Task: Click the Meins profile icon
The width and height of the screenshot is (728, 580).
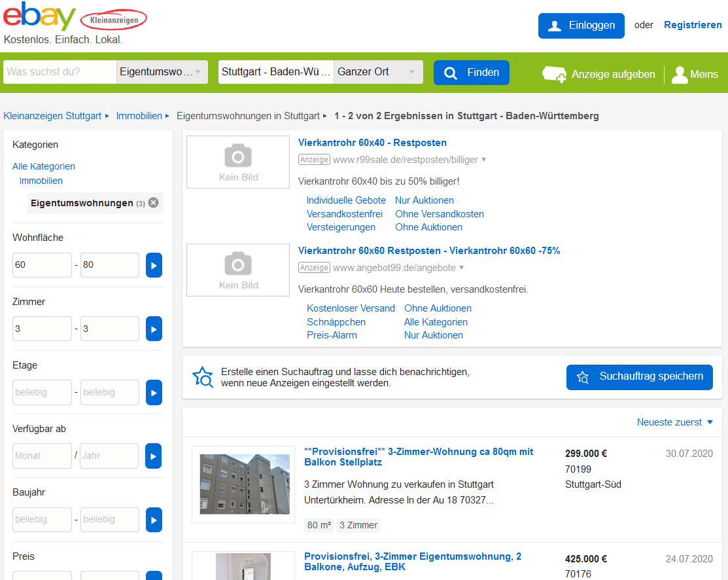Action: 680,74
